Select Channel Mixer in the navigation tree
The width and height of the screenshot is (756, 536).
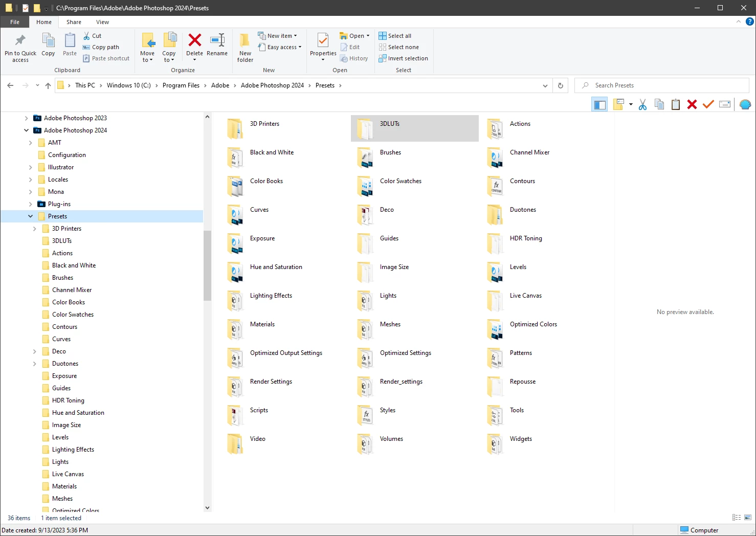coord(72,290)
